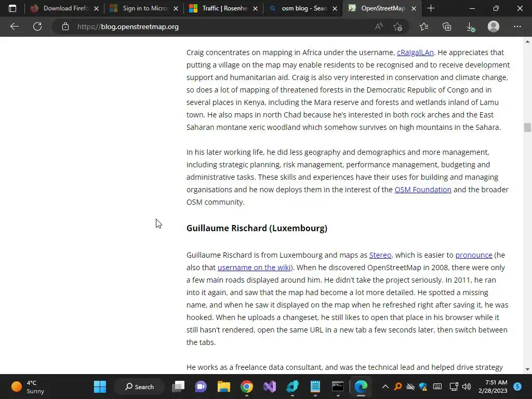The image size is (532, 399).
Task: Open the volume control in tray
Action: pyautogui.click(x=467, y=387)
